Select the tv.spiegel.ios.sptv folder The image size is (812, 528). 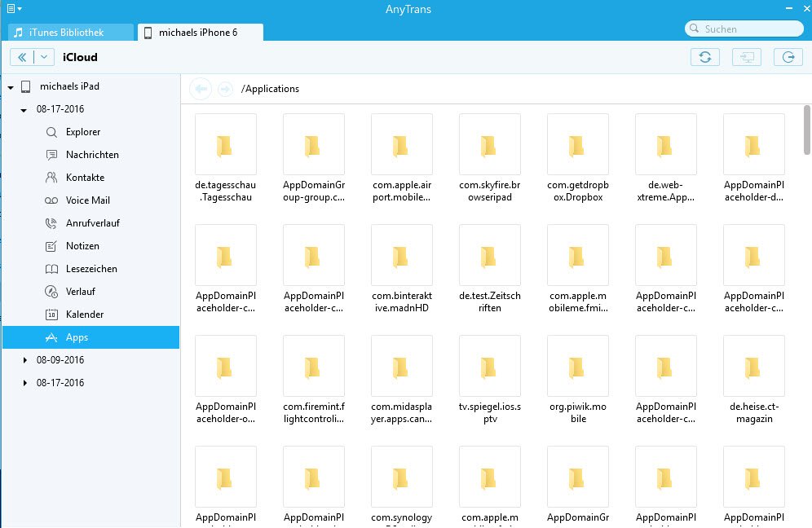click(x=490, y=380)
